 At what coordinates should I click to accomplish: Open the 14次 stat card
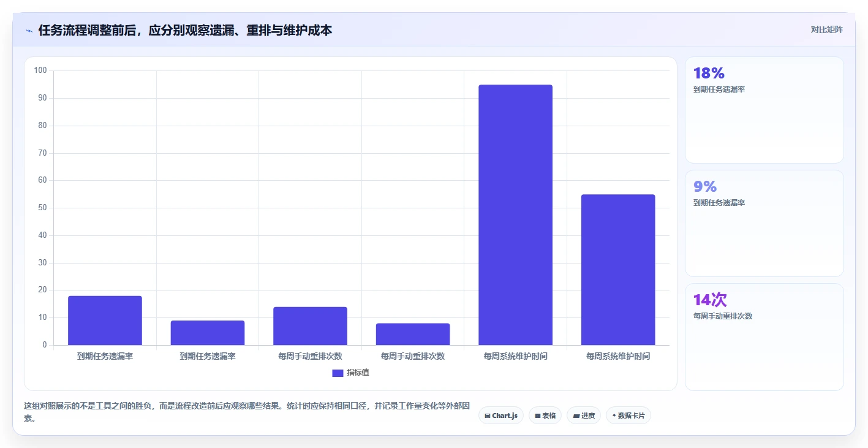764,336
